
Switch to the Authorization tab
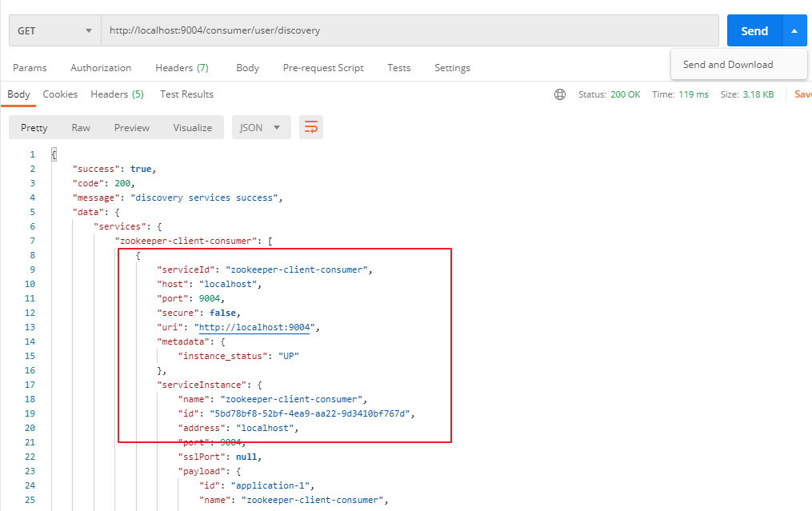[x=101, y=68]
